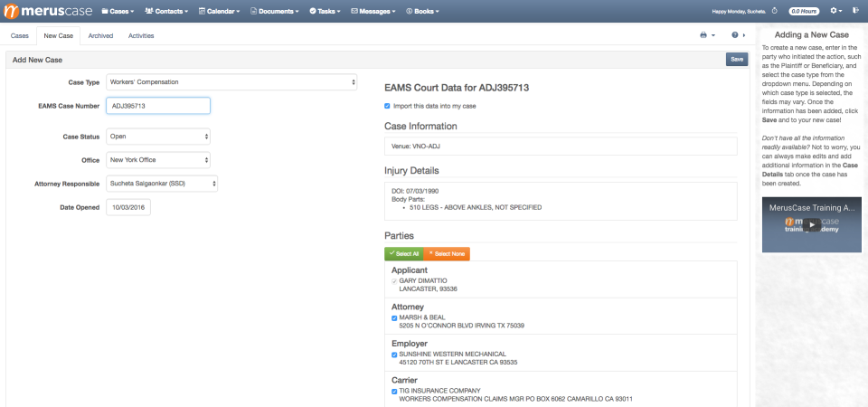This screenshot has width=868, height=407.
Task: Open the Office dropdown
Action: (157, 160)
